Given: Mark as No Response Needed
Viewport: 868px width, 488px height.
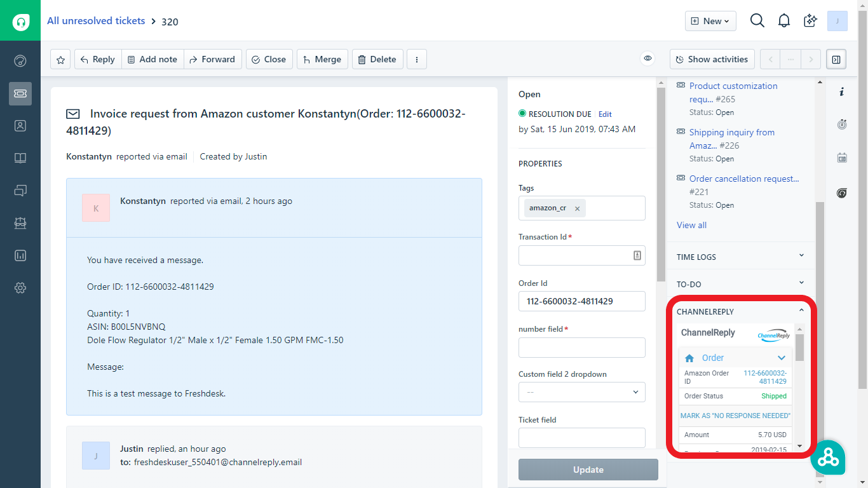Looking at the screenshot, I should tap(735, 416).
